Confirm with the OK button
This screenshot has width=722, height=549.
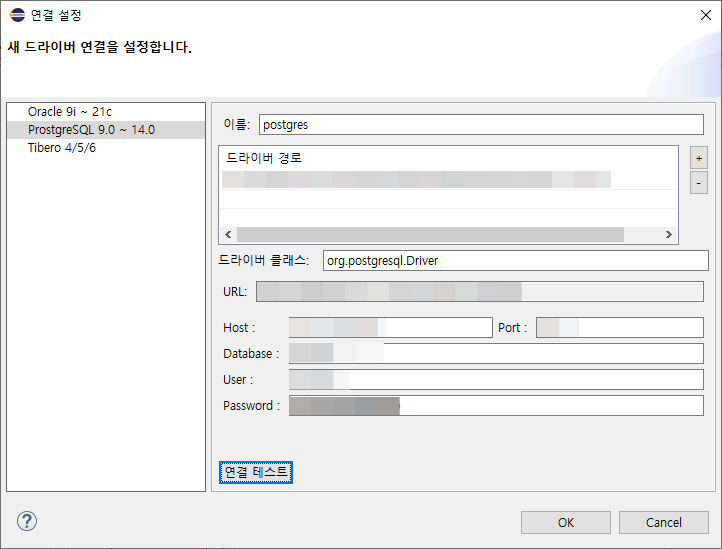[x=565, y=522]
